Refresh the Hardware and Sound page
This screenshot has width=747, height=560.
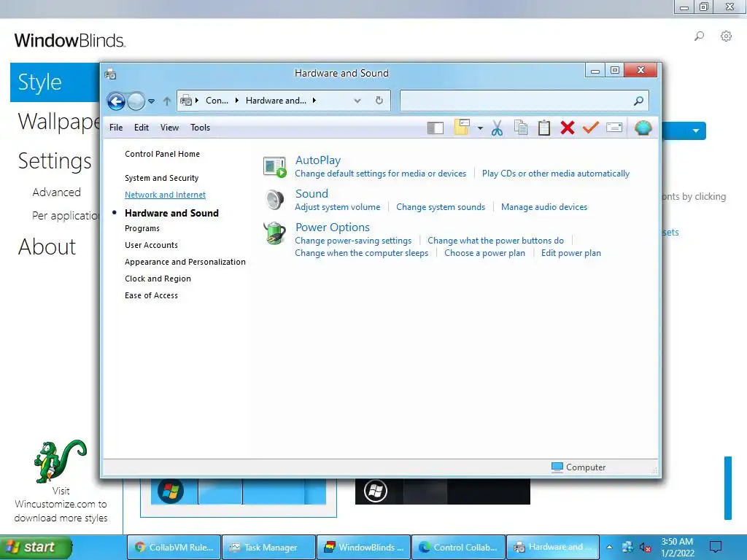pos(379,101)
